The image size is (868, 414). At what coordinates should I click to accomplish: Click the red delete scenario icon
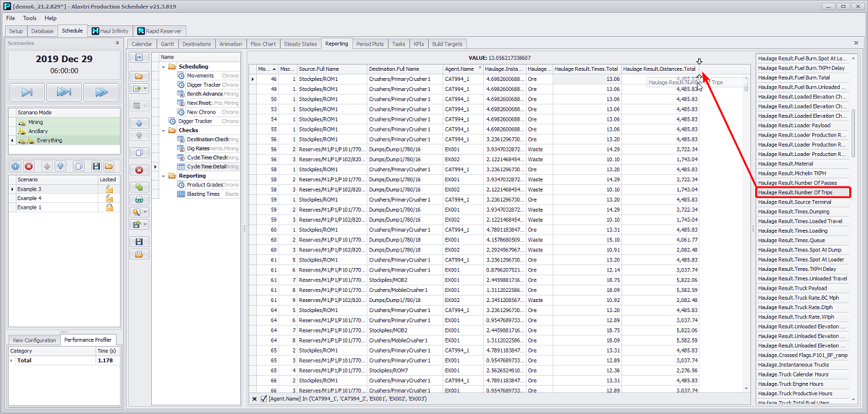(29, 166)
